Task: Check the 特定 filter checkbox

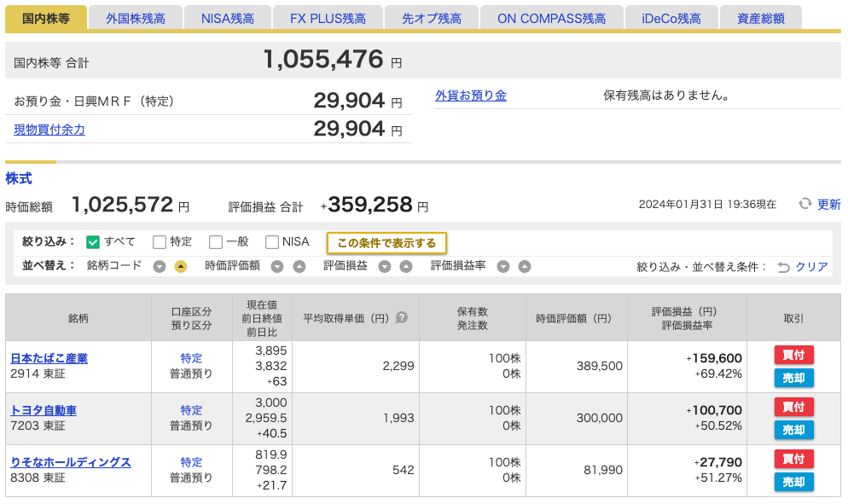Action: pyautogui.click(x=159, y=242)
